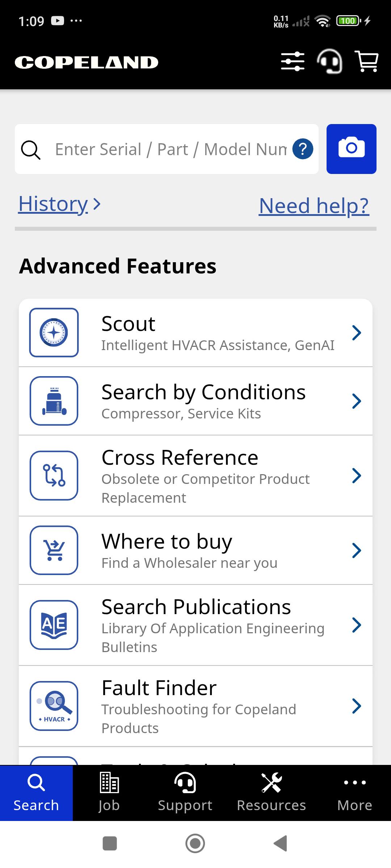
Task: Open the shopping cart
Action: tap(367, 61)
